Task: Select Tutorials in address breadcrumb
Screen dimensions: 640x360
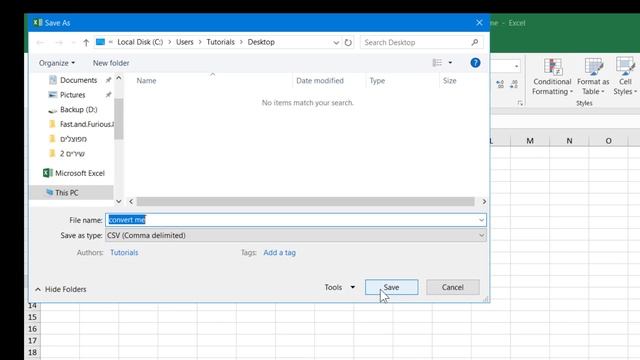Action: point(220,42)
